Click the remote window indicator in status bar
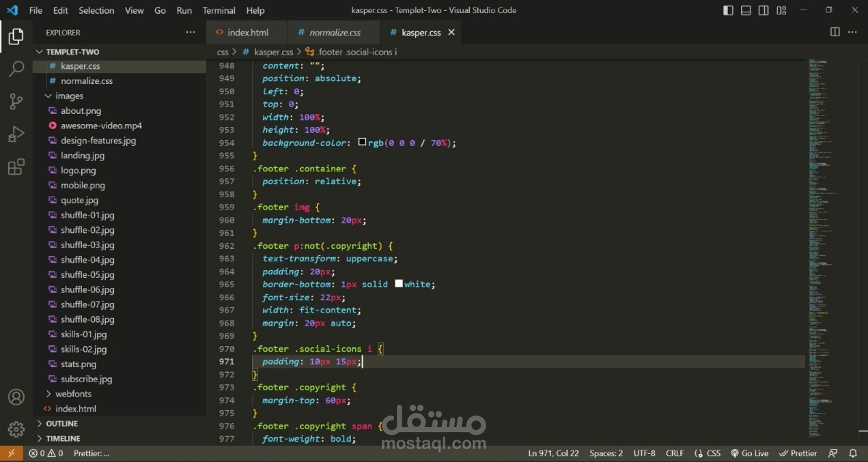Screen dimensions: 868x462 click(11, 453)
